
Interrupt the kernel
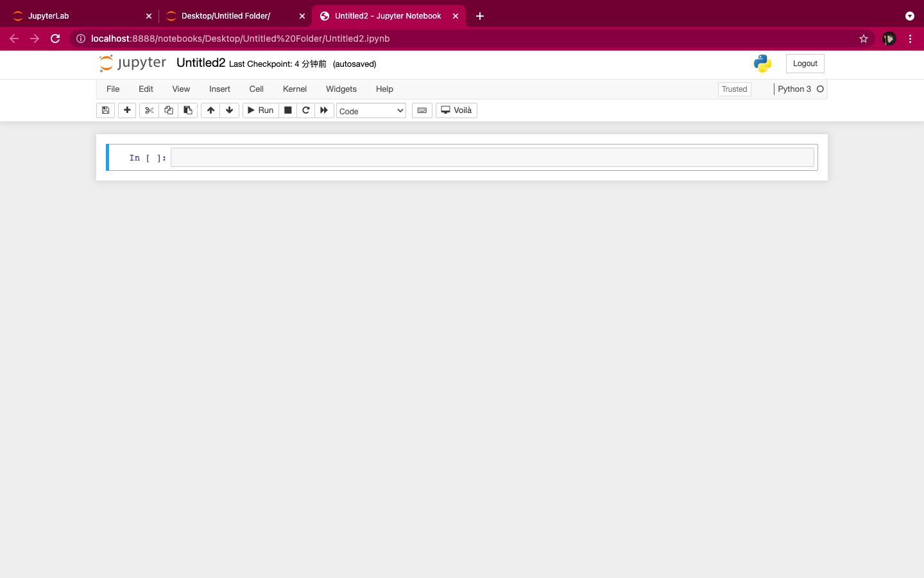(x=287, y=110)
